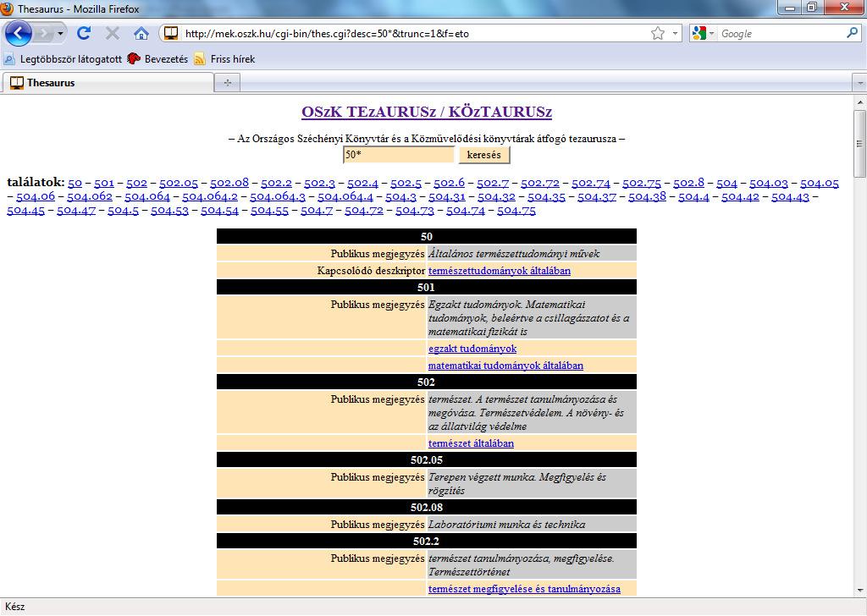The height and width of the screenshot is (616, 867).
Task: Open the Friss hírek feed bookmark
Action: point(224,59)
